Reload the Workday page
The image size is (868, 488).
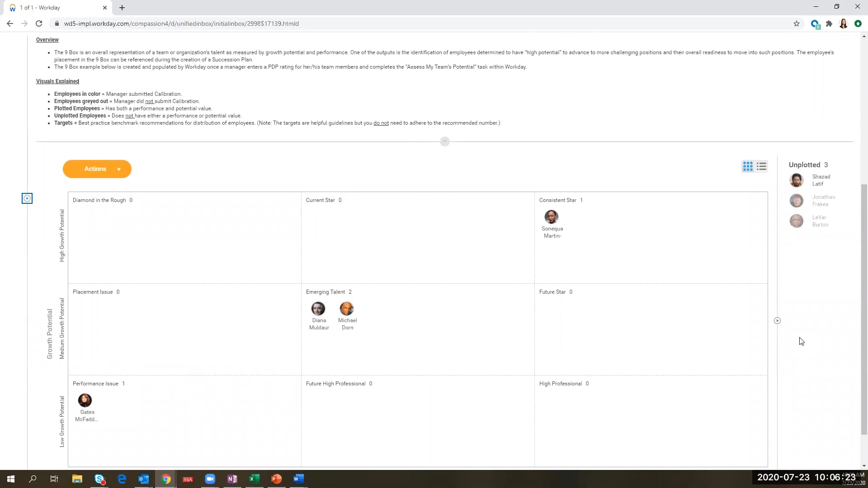coord(39,23)
